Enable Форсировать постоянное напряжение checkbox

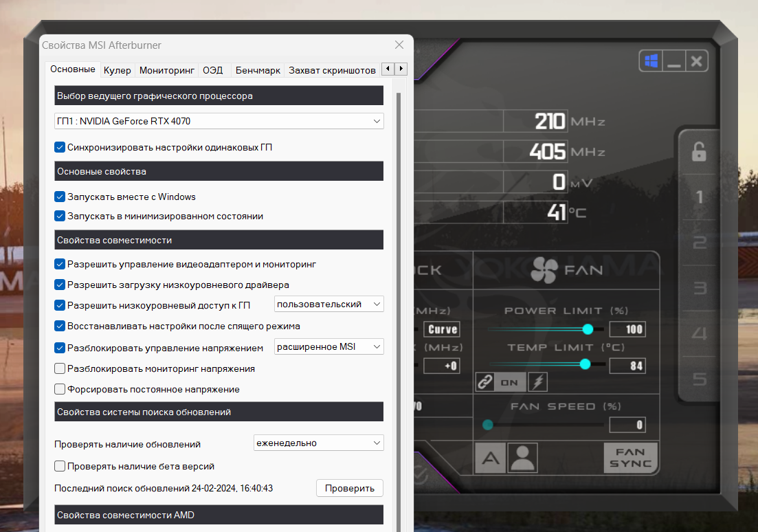coord(60,389)
